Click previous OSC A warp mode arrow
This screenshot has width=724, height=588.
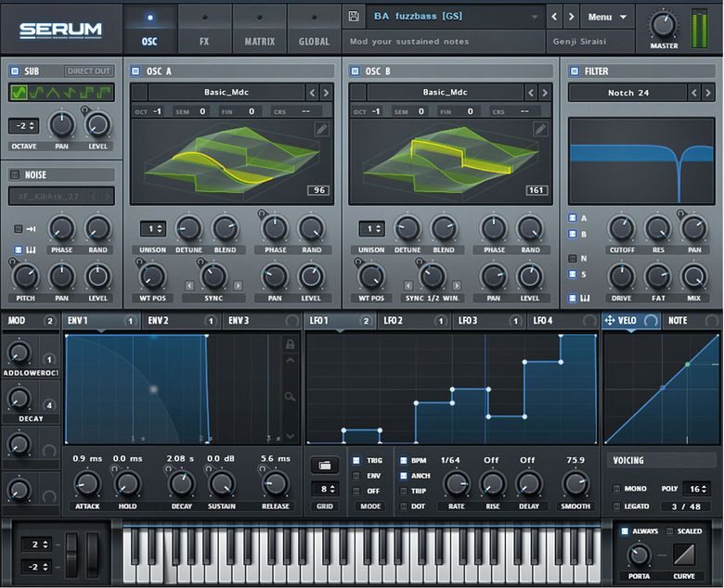[189, 286]
